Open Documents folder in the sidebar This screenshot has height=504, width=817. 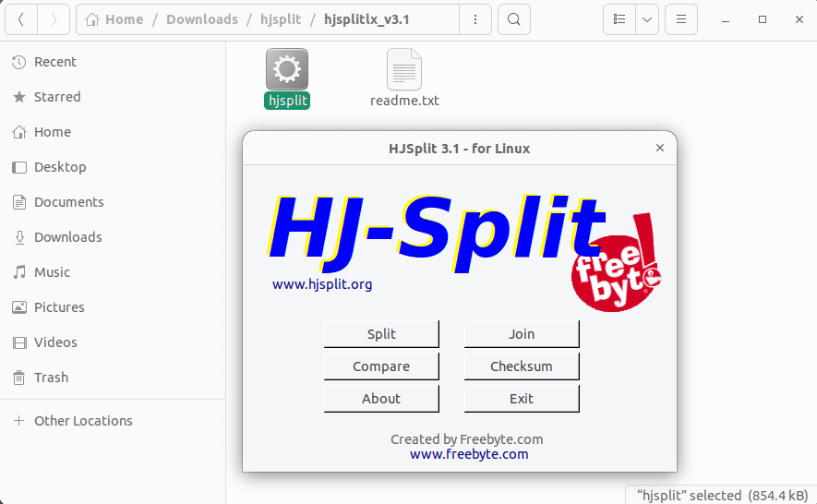[x=113, y=202]
